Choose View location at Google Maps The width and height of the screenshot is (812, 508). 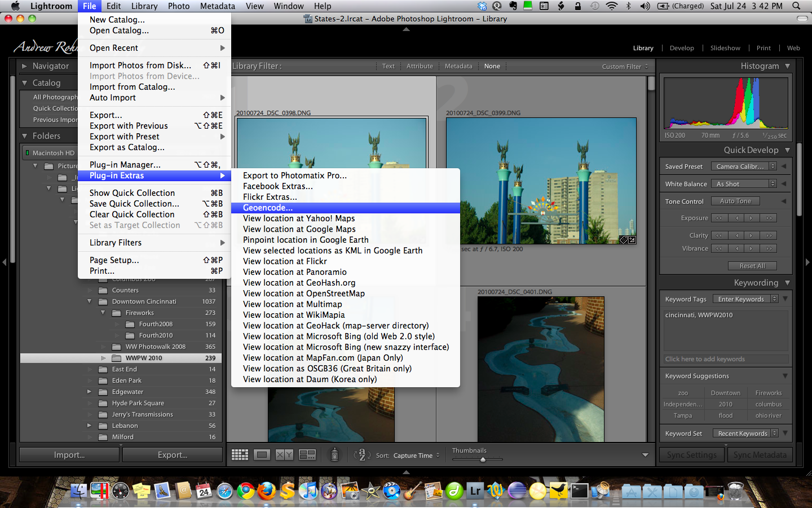click(346, 229)
